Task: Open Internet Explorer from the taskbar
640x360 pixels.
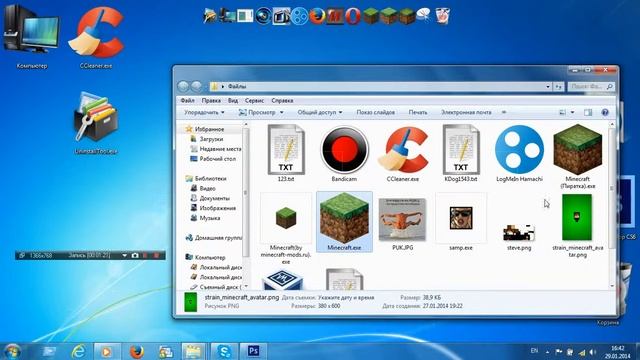Action: (78, 351)
